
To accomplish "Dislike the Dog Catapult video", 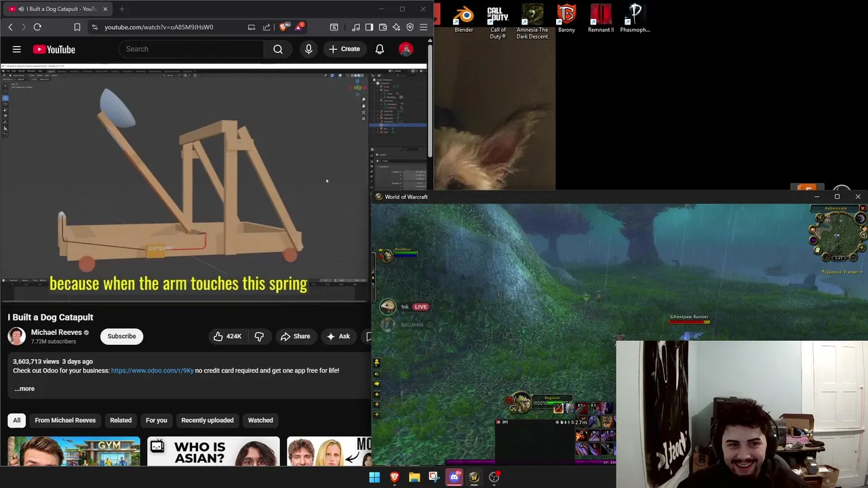I will [x=259, y=336].
